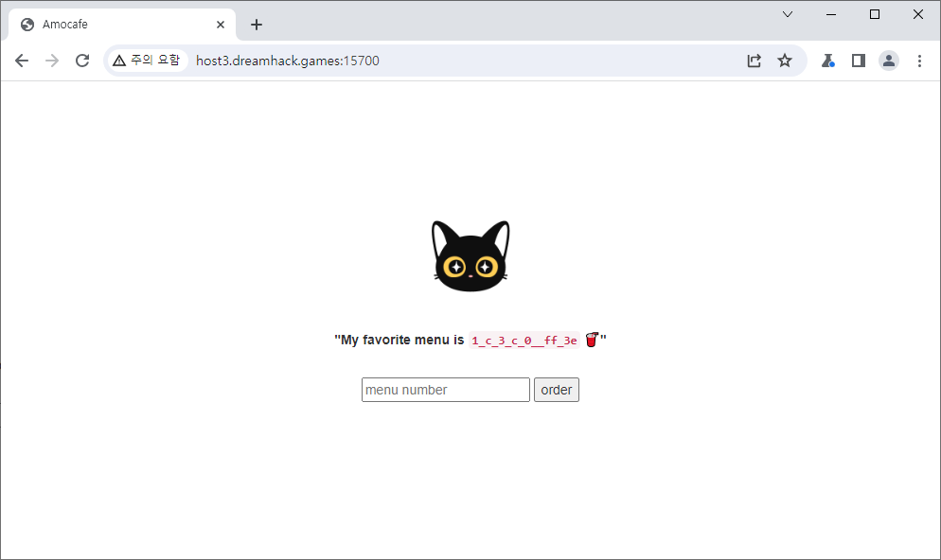This screenshot has width=941, height=560.
Task: Close the Amocafe tab
Action: (x=221, y=25)
